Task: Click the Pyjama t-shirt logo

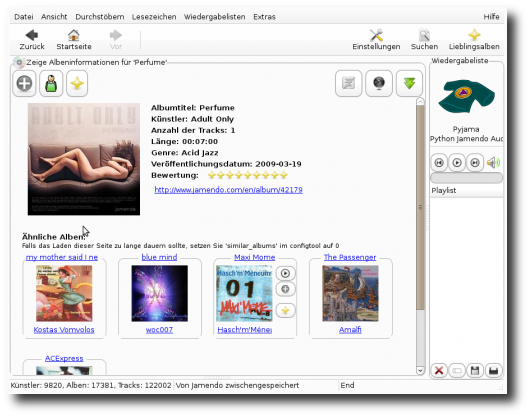Action: click(466, 96)
